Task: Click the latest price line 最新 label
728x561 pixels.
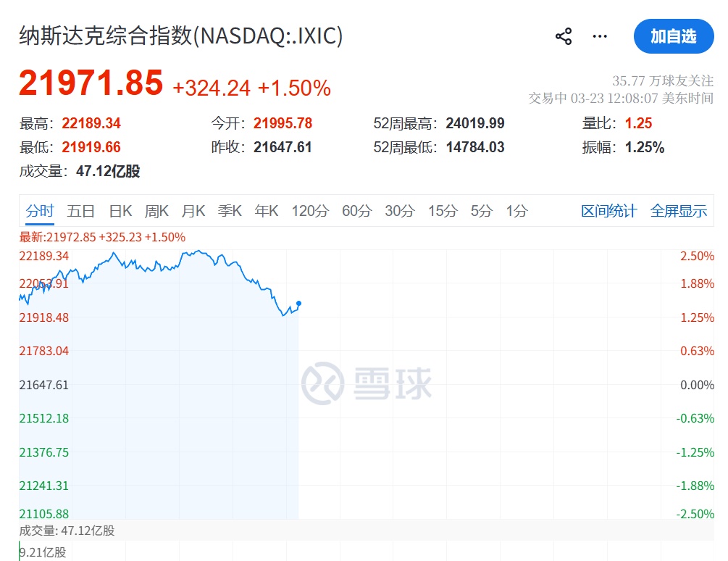Action: (x=26, y=236)
